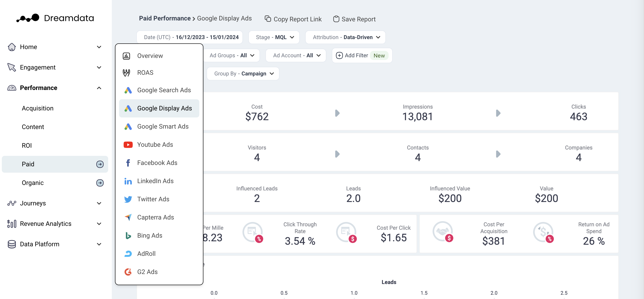Click the Engagement cursor icon
Image resolution: width=644 pixels, height=299 pixels.
pyautogui.click(x=12, y=67)
